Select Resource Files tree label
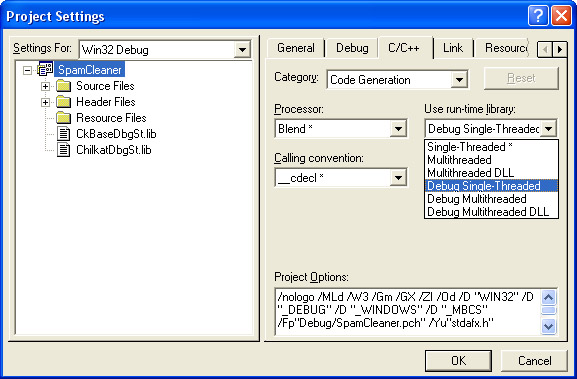This screenshot has height=379, width=577. click(x=111, y=118)
